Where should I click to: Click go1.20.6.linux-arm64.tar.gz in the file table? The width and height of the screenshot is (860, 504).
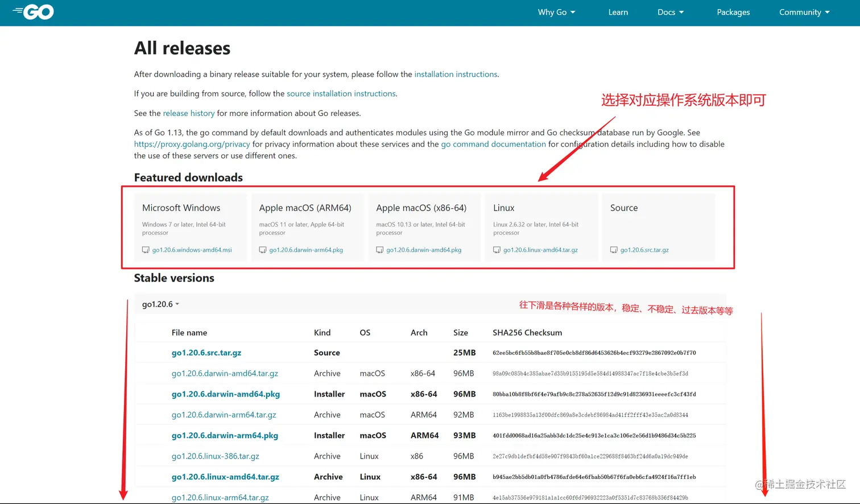click(220, 497)
